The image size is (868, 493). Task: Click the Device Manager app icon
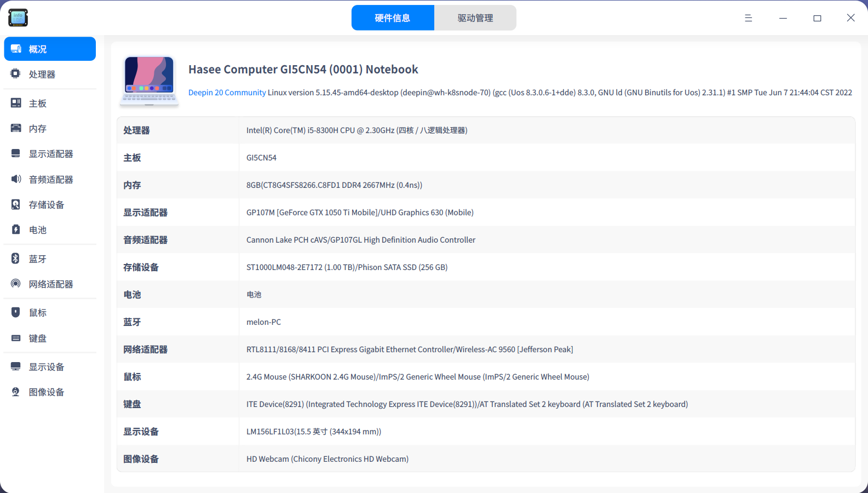(18, 18)
